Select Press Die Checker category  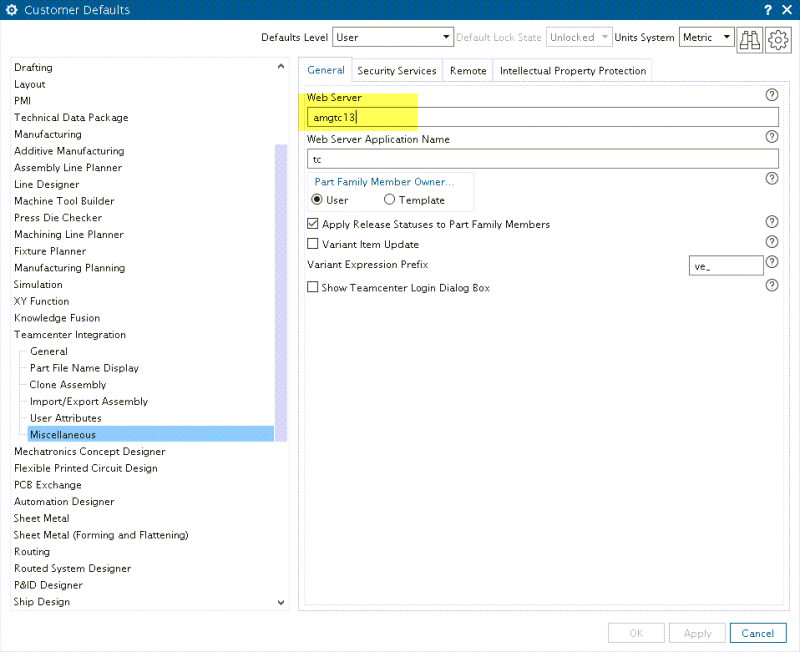tap(58, 218)
